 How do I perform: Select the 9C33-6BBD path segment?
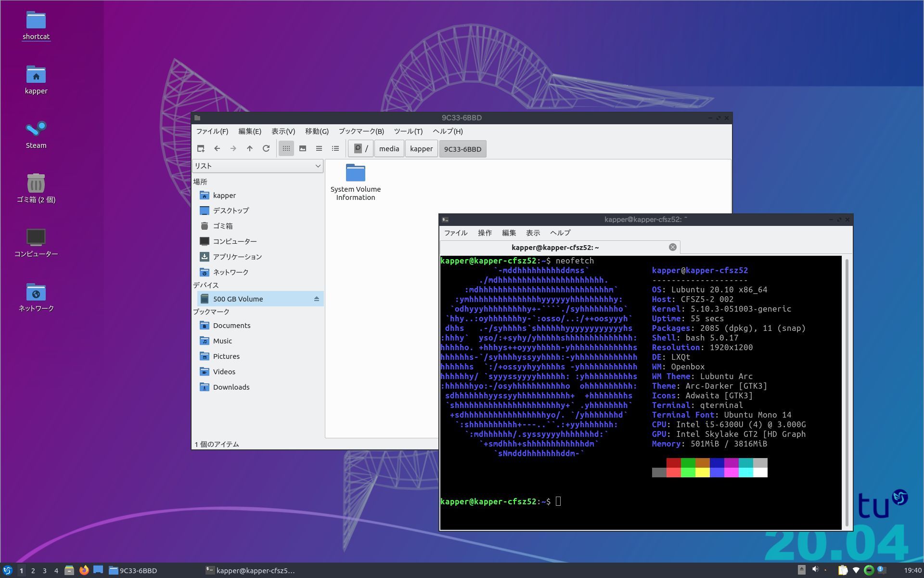pos(462,149)
